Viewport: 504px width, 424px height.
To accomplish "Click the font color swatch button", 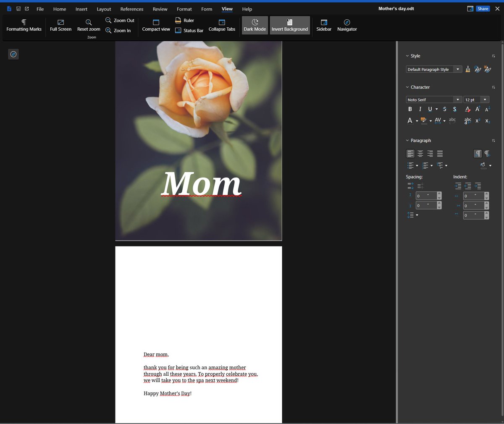I will click(x=410, y=121).
